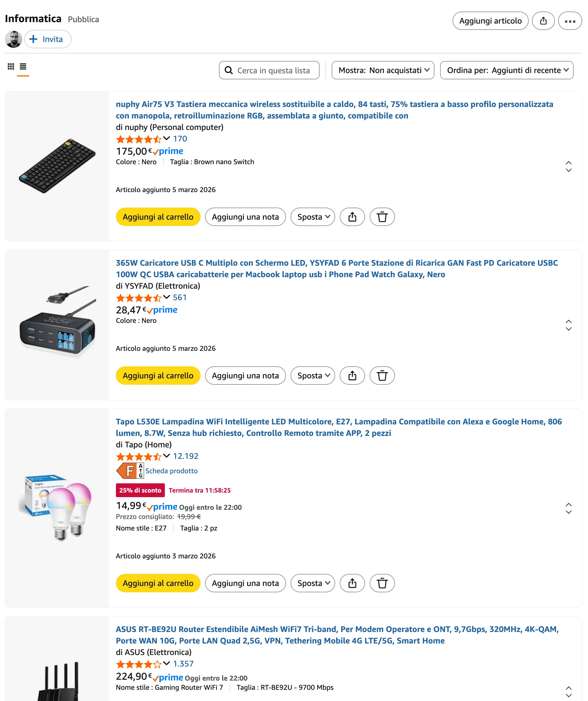Viewport: 588px width, 701px height.
Task: Switch to list view layout
Action: pyautogui.click(x=23, y=66)
